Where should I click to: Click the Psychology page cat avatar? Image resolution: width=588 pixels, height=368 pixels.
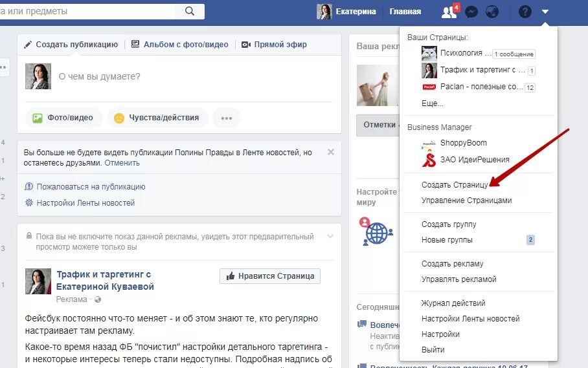coord(429,54)
